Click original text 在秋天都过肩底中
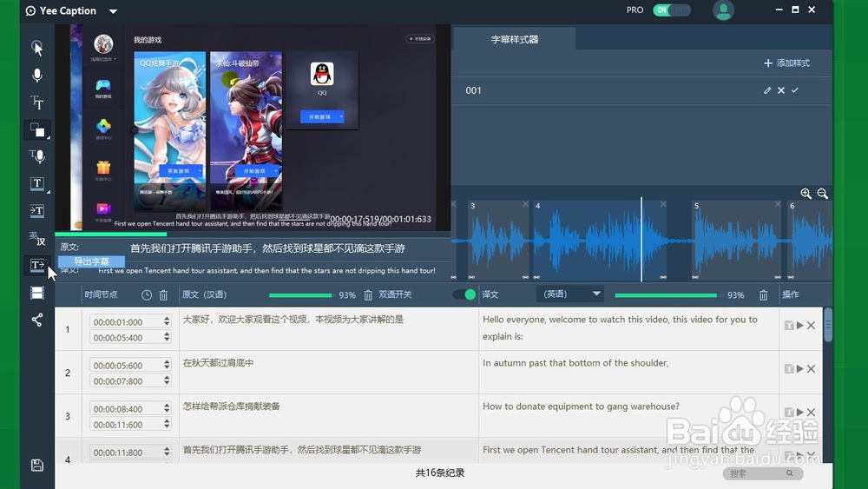The width and height of the screenshot is (868, 489). tap(218, 363)
